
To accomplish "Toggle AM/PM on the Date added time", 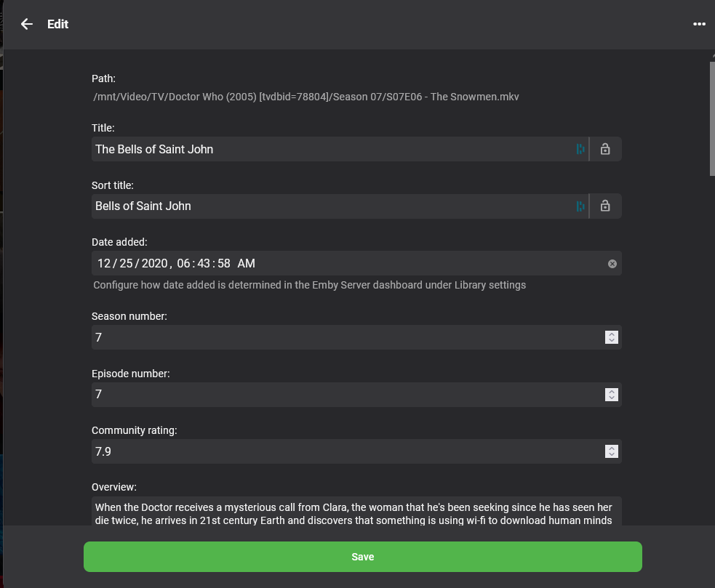I will [x=246, y=263].
